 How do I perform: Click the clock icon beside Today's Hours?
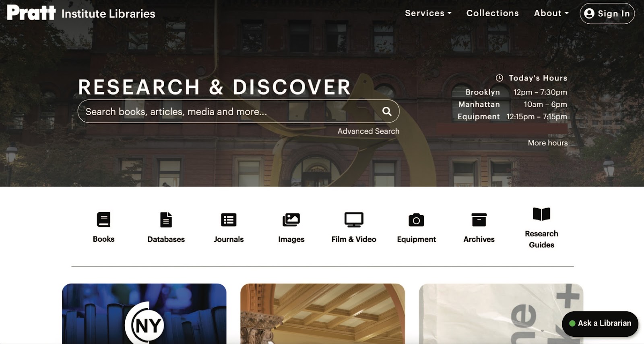pyautogui.click(x=500, y=78)
